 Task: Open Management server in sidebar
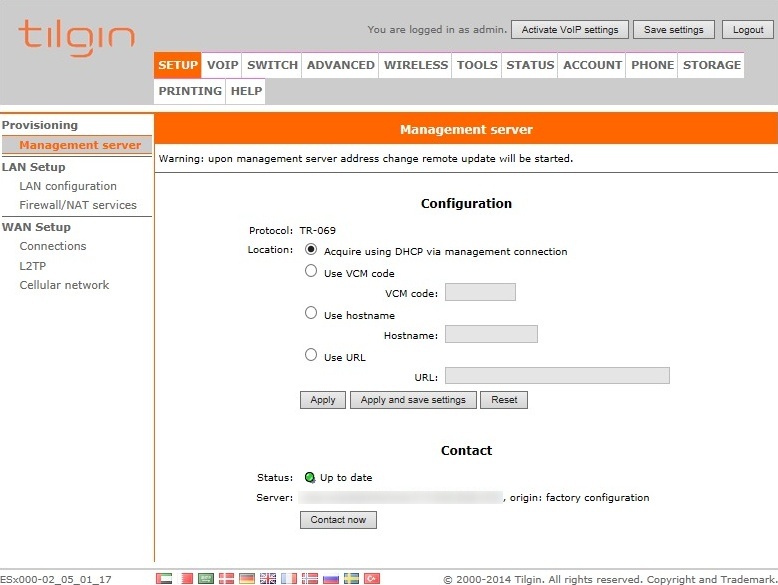[79, 145]
